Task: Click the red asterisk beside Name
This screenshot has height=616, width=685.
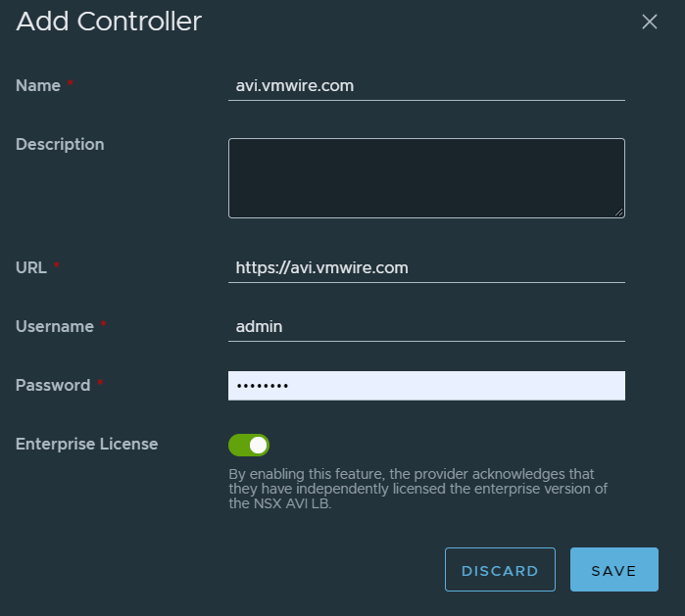Action: point(71,85)
